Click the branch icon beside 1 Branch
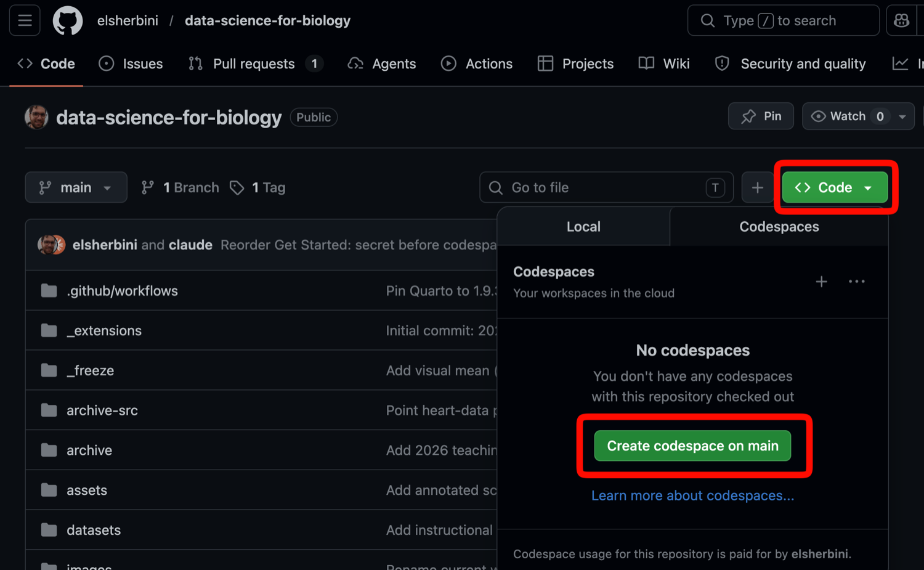The height and width of the screenshot is (570, 924). click(x=148, y=187)
